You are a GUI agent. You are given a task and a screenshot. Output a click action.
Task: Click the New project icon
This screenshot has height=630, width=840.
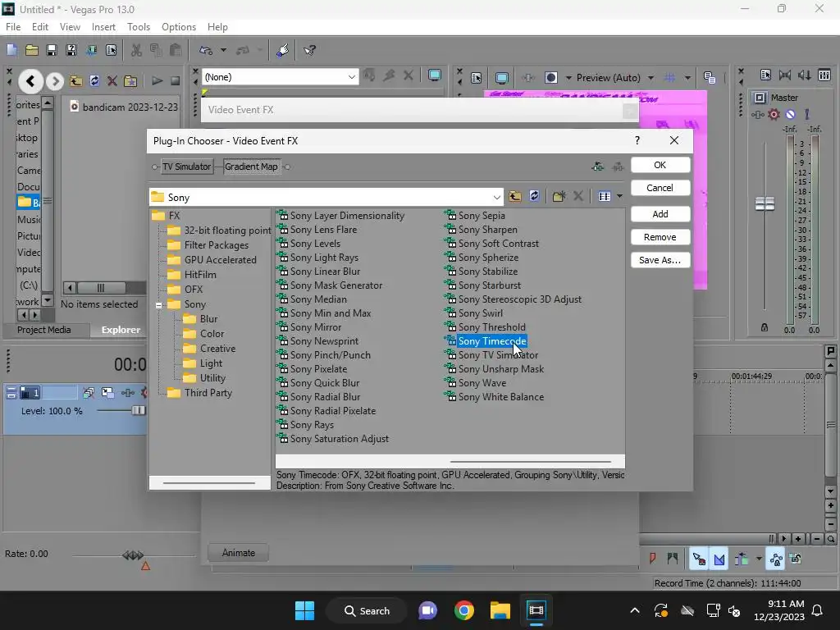tap(11, 50)
